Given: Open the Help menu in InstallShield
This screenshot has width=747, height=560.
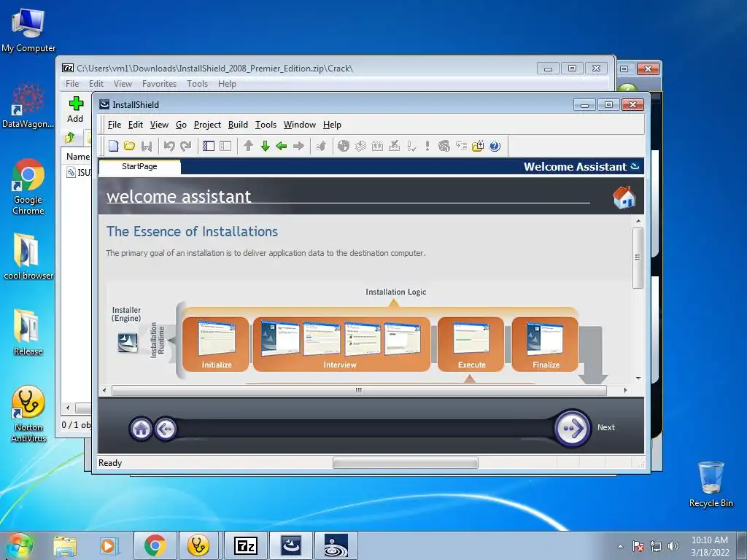Looking at the screenshot, I should [332, 125].
